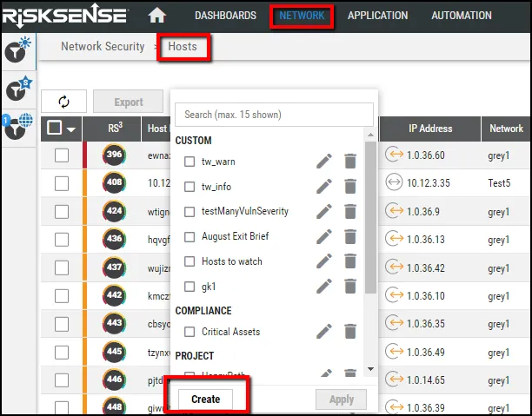
Task: Delete the Critical Assets tag
Action: (x=350, y=331)
